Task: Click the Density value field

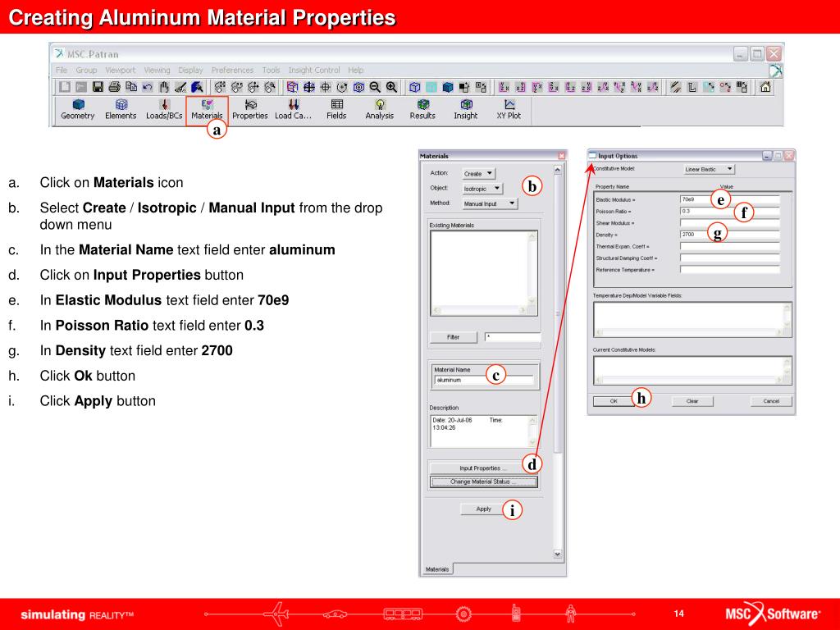Action: 729,235
